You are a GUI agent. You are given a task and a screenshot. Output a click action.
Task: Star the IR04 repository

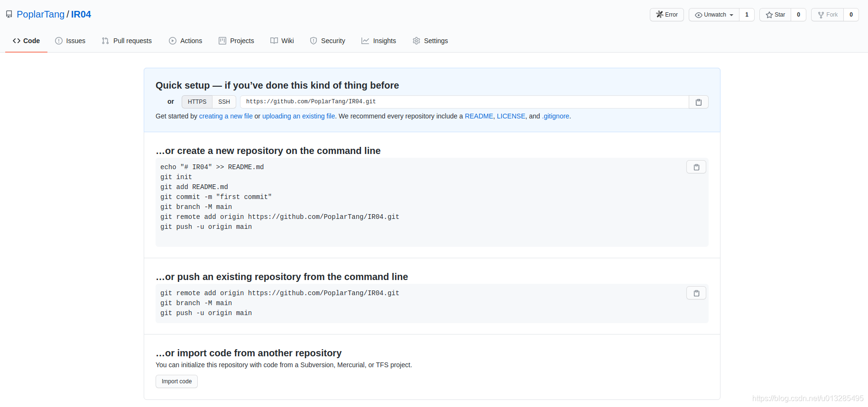[775, 15]
